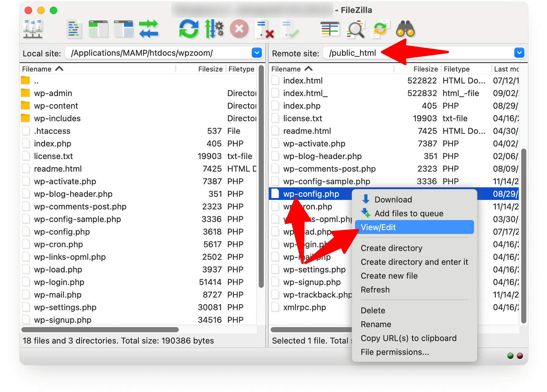
Task: Toggle processing of transfer queue
Action: pos(214,29)
